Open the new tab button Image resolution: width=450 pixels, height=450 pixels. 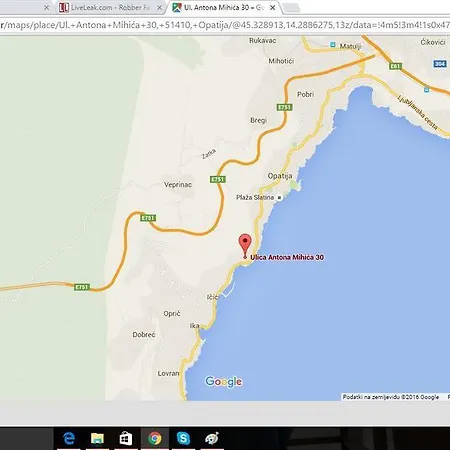pos(292,8)
